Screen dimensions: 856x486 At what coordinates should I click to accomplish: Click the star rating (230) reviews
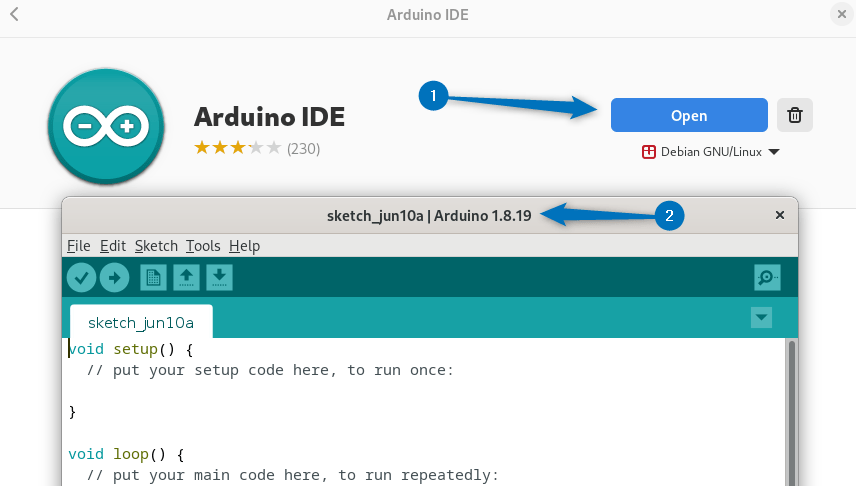pos(257,148)
